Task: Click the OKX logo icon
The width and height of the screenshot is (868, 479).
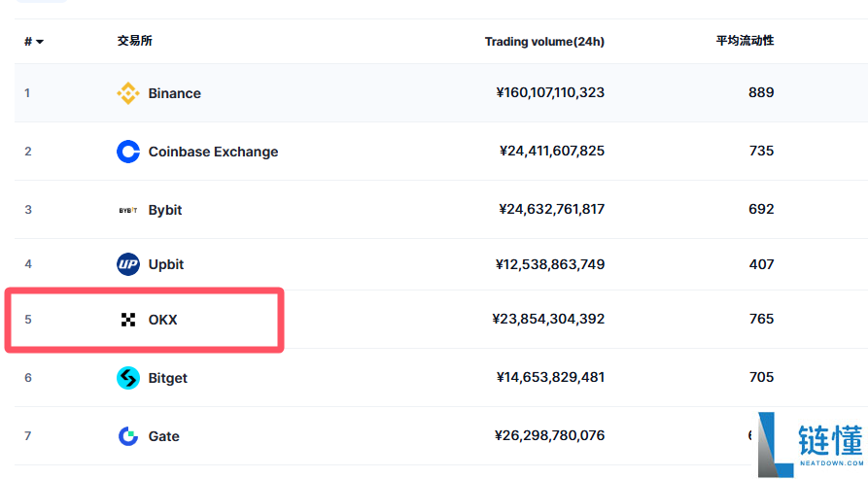Action: tap(128, 320)
